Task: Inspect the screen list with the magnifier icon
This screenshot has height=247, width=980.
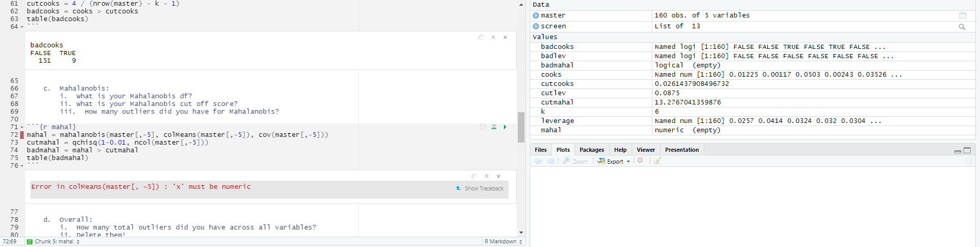Action: (962, 27)
